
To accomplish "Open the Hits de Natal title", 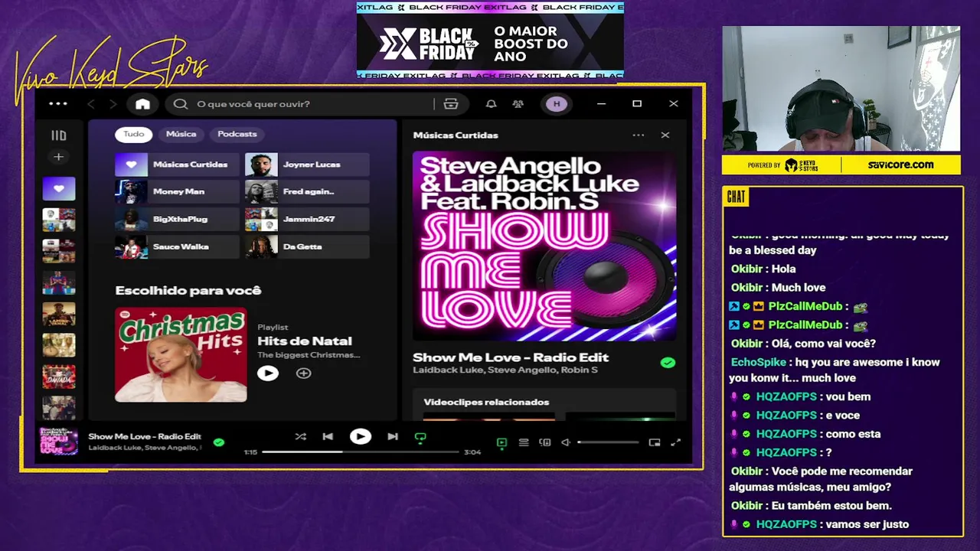I will (x=305, y=341).
